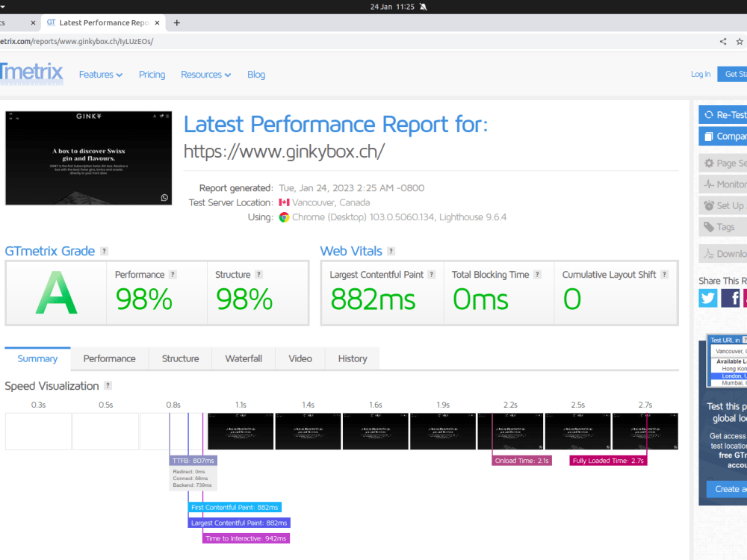Image resolution: width=747 pixels, height=560 pixels.
Task: Bookmark this page with the star icon
Action: pos(740,41)
